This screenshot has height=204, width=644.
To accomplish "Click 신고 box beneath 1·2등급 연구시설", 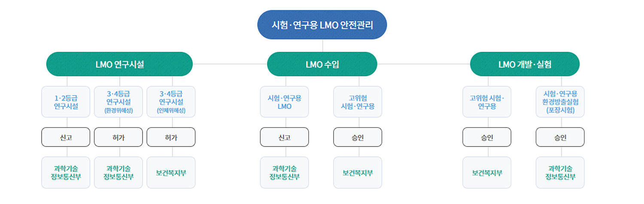I will pyautogui.click(x=66, y=137).
